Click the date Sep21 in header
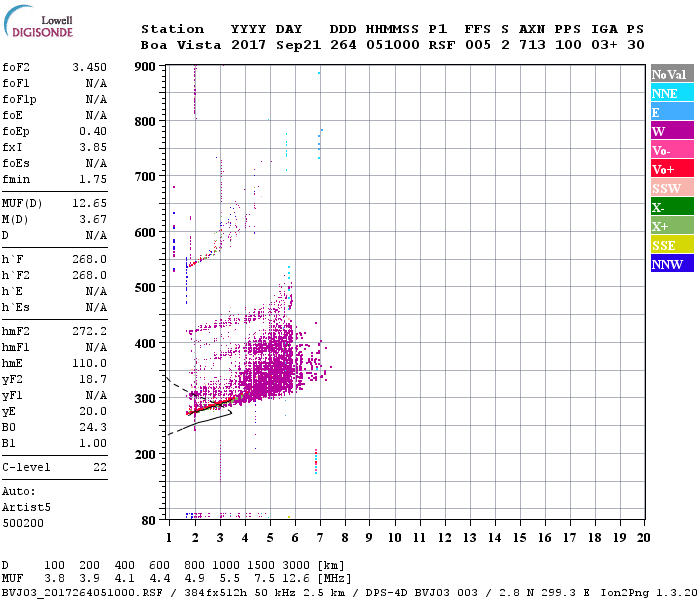Viewport: 700px width, 600px height. (x=298, y=45)
